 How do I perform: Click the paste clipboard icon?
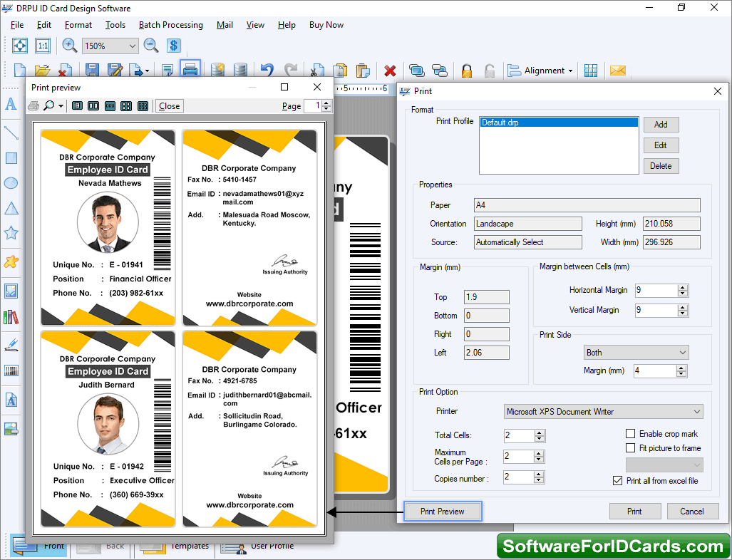coord(362,71)
